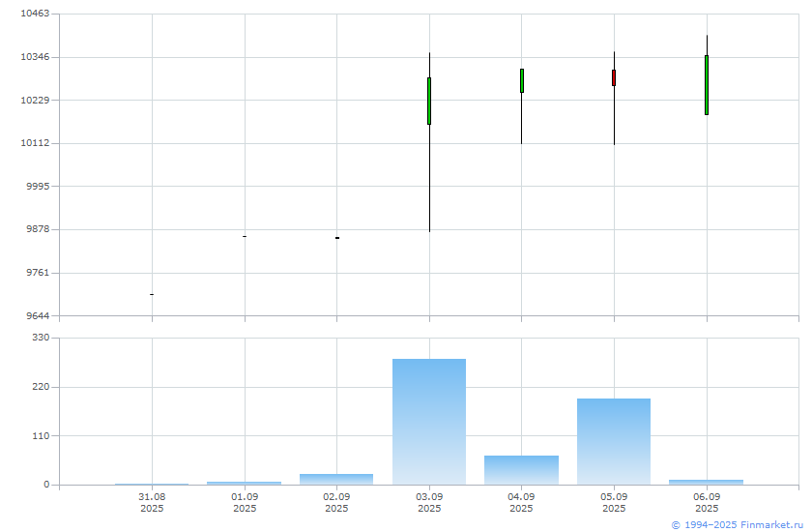Click the volume bar for 05.09 2025
The width and height of the screenshot is (812, 532).
(614, 441)
